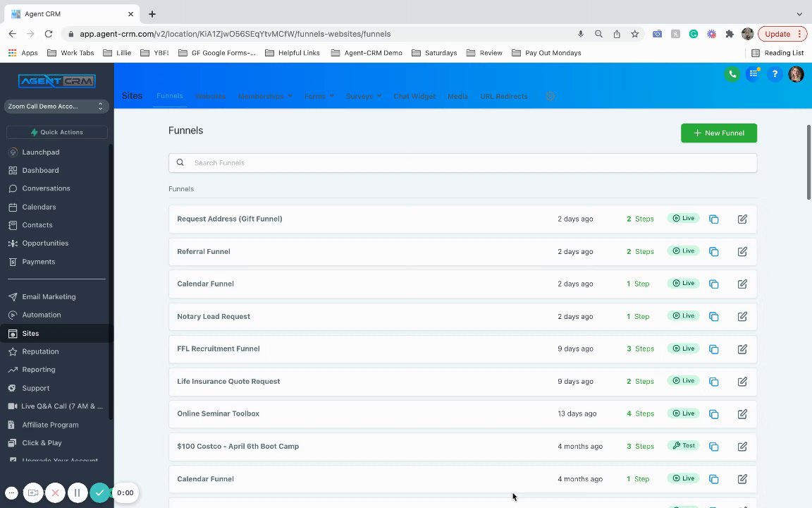Click the green phone dialer icon
Screen dimensions: 812x508
[732, 74]
